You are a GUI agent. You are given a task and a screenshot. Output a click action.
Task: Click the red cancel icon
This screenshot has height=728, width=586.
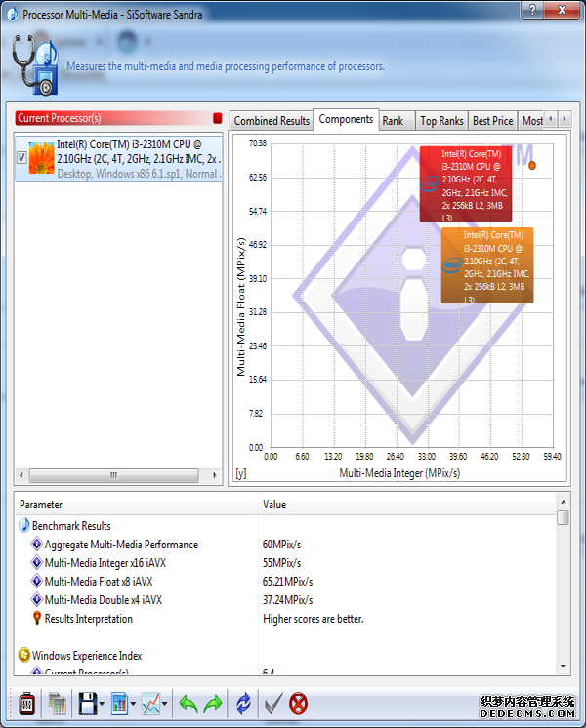pyautogui.click(x=298, y=704)
